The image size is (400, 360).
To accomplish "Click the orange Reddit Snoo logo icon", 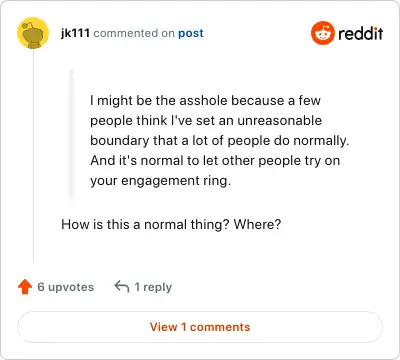I will coord(323,33).
